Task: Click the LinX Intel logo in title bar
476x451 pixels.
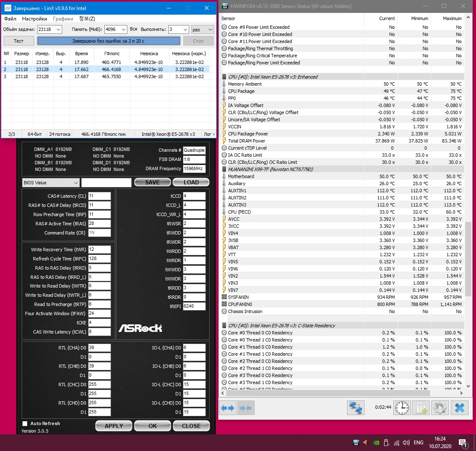Action: pyautogui.click(x=8, y=8)
